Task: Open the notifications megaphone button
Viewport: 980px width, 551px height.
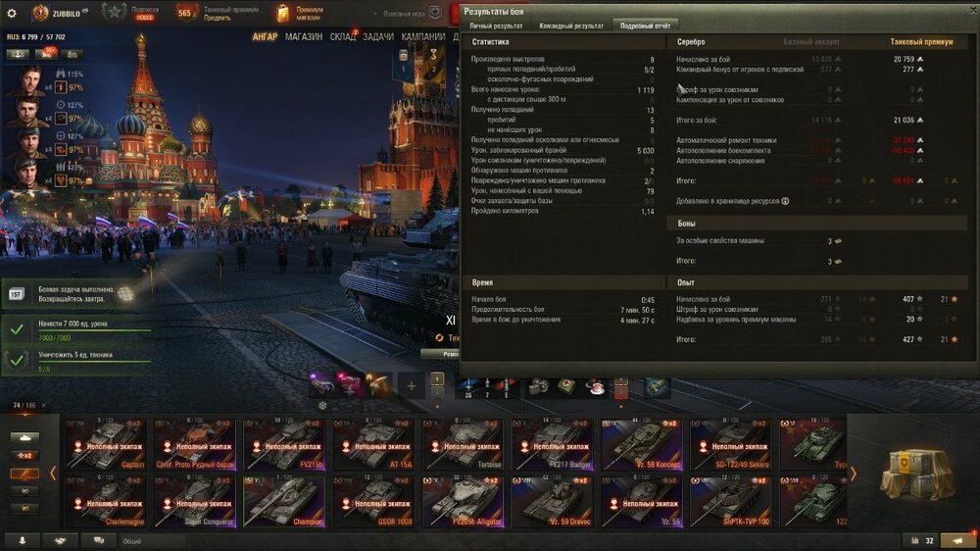Action: pos(958,541)
